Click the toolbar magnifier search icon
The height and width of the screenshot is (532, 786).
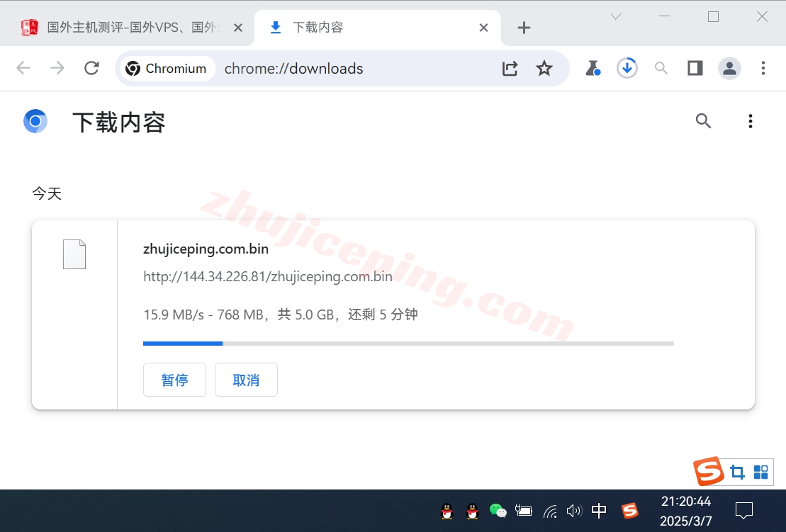[x=661, y=68]
